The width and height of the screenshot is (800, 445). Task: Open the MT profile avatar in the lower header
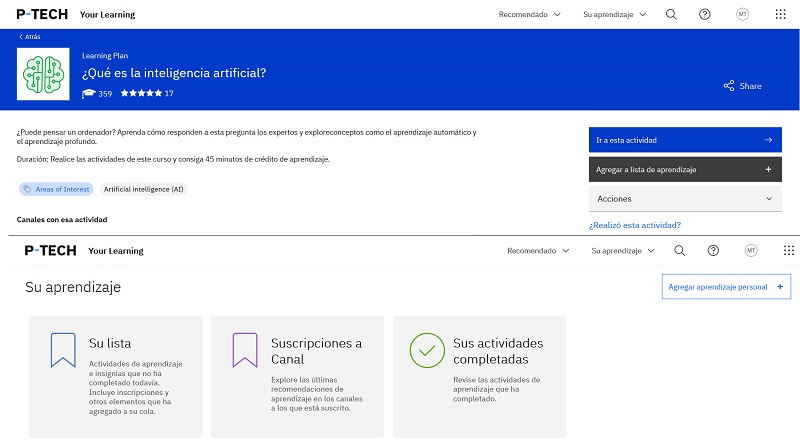(751, 251)
